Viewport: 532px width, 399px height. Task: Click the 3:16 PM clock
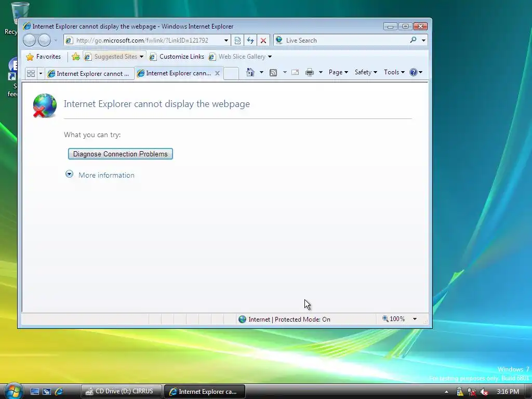pos(508,392)
